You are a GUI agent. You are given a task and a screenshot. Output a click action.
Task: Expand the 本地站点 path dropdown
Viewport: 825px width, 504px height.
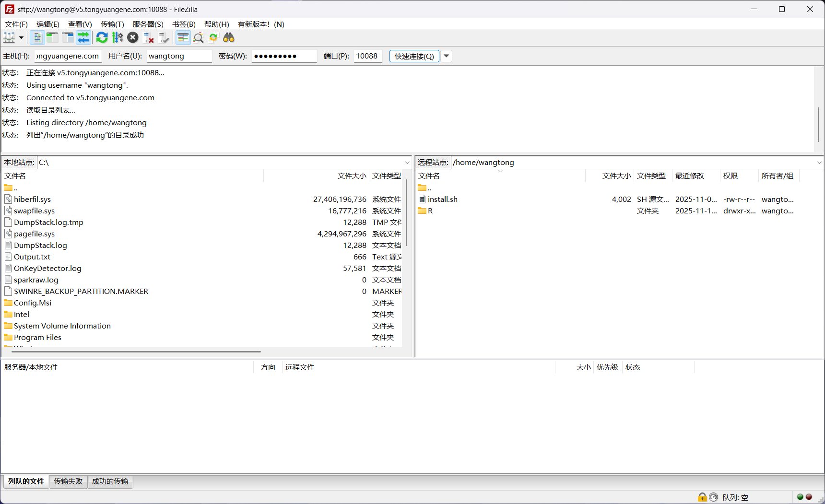[407, 163]
